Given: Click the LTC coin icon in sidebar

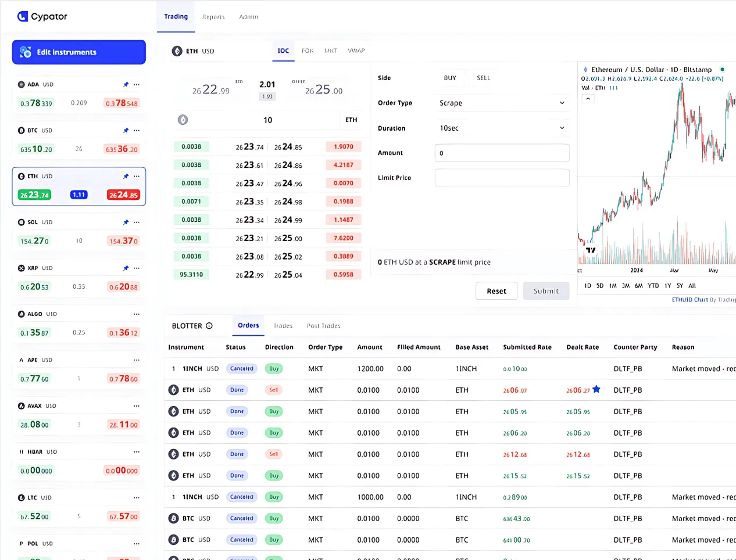Looking at the screenshot, I should point(22,497).
